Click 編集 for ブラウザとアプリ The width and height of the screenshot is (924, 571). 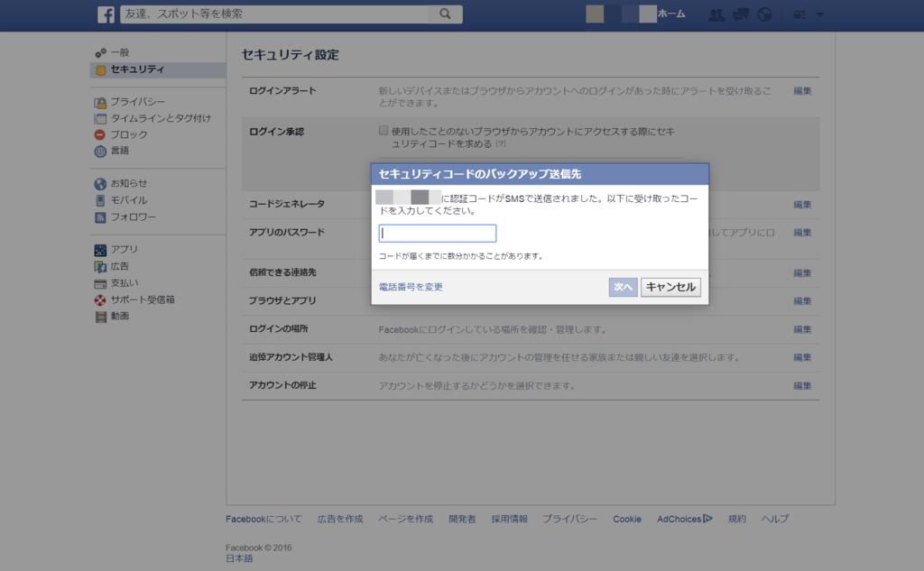coord(802,301)
